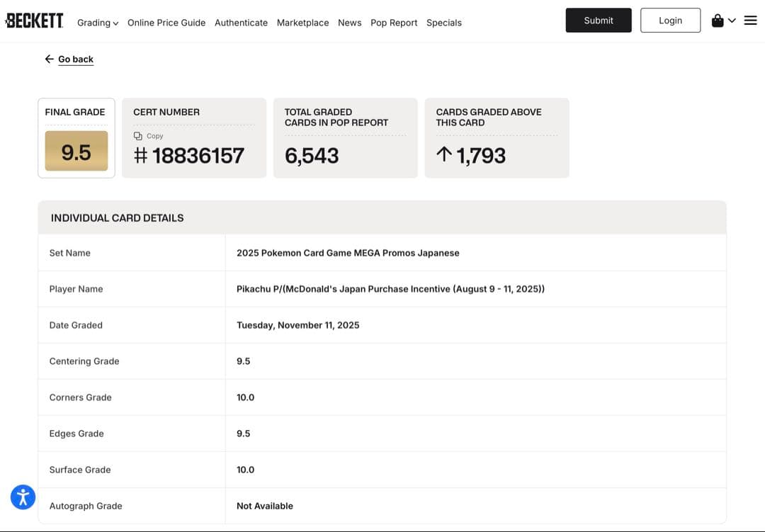Viewport: 765px width, 532px height.
Task: Click the copy icon for cert number
Action: tap(138, 136)
